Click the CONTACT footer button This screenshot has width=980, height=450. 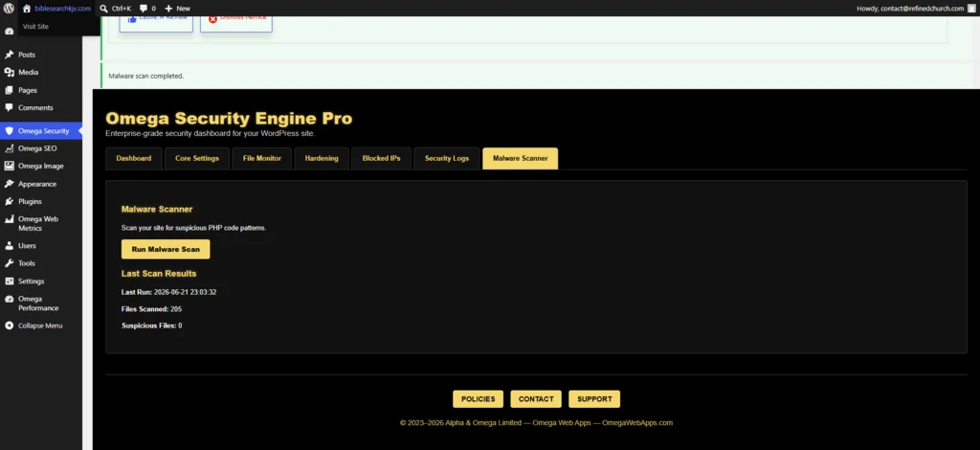tap(536, 398)
